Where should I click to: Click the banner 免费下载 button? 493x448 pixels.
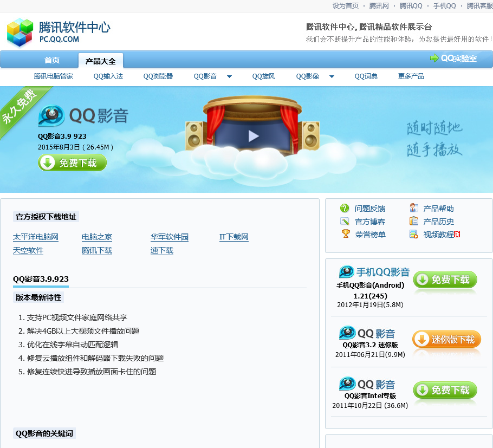[x=72, y=163]
